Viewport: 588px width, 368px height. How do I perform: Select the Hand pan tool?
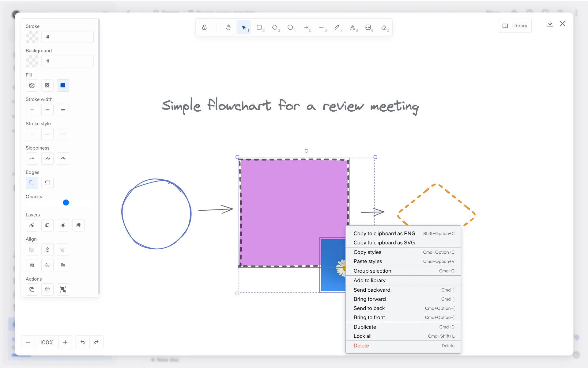228,27
